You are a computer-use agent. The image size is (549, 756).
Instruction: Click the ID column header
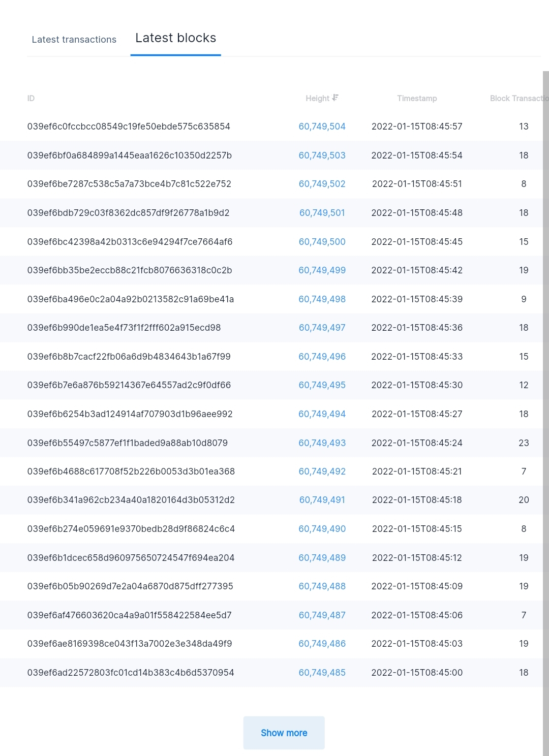point(31,98)
